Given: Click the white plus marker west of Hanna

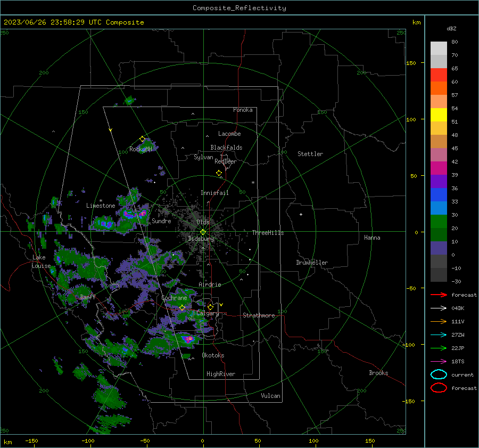Looking at the screenshot, I should pyautogui.click(x=301, y=214).
